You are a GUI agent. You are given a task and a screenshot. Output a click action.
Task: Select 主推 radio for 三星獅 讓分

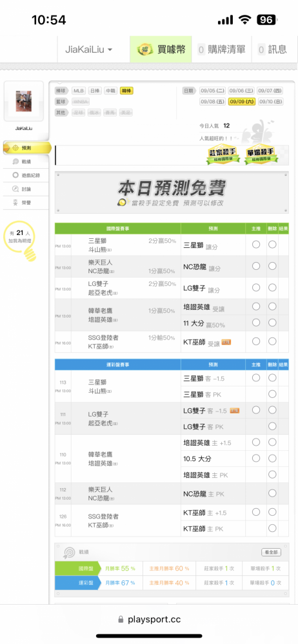[x=256, y=244]
